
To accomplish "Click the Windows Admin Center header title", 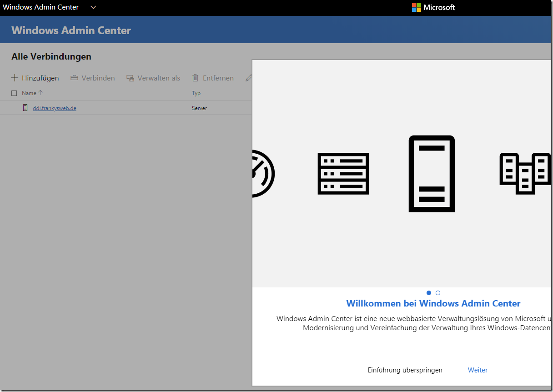I will 71,30.
